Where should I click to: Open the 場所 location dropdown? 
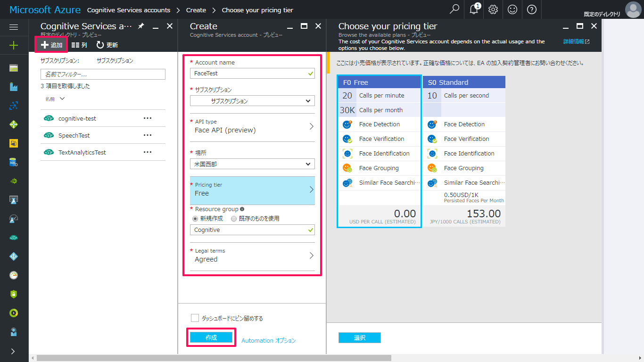pyautogui.click(x=252, y=164)
